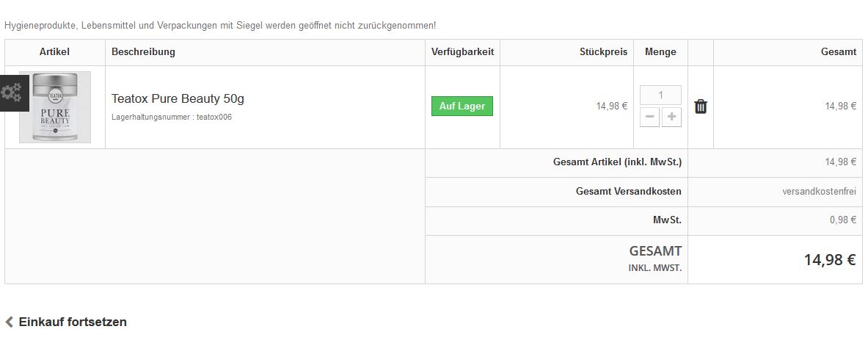The image size is (868, 354).
Task: Click the back chevron beside Einkauf fortsetzen
Action: [9, 322]
